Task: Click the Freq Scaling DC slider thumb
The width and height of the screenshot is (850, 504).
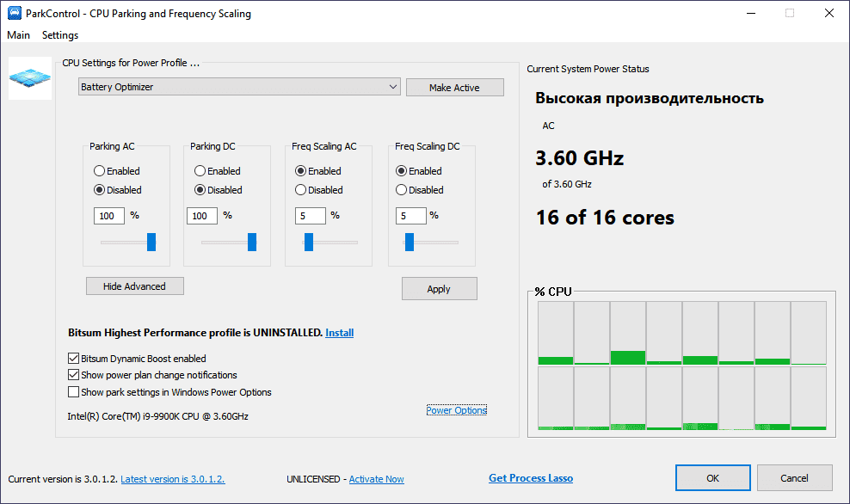Action: click(x=410, y=242)
